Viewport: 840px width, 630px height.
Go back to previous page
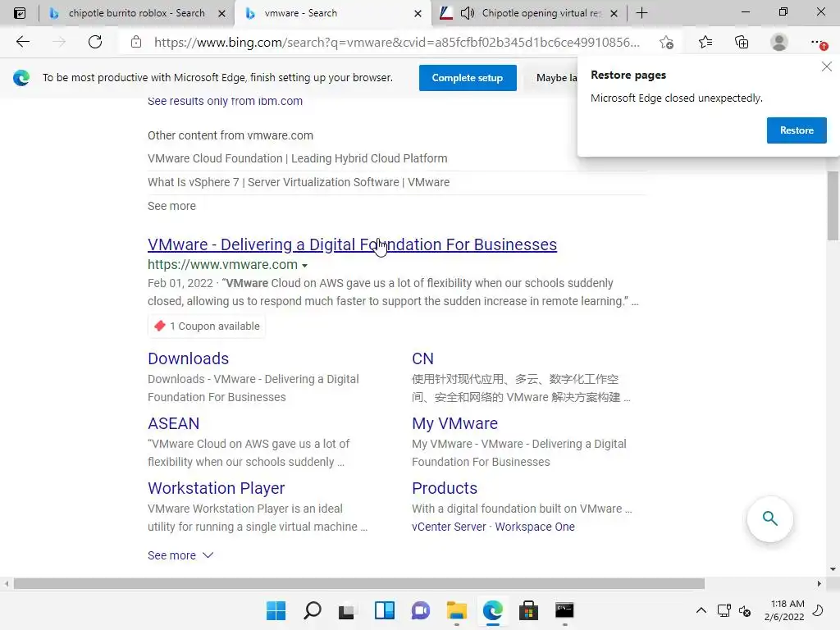point(22,42)
